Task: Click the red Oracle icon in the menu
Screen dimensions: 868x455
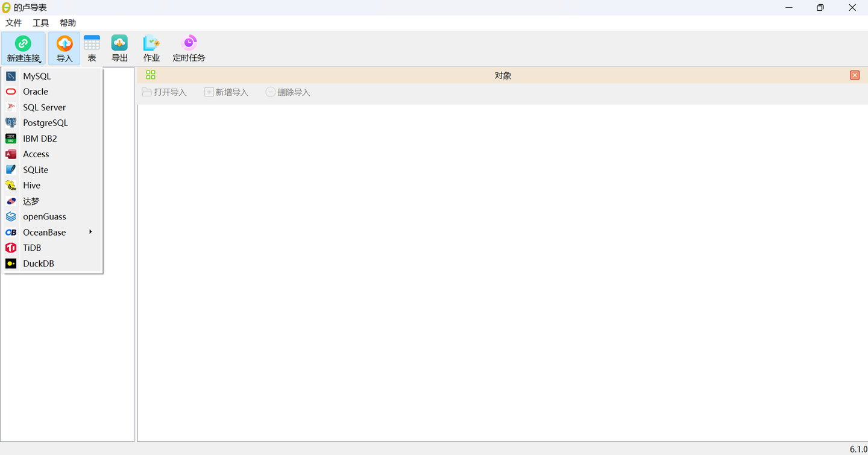Action: tap(11, 92)
